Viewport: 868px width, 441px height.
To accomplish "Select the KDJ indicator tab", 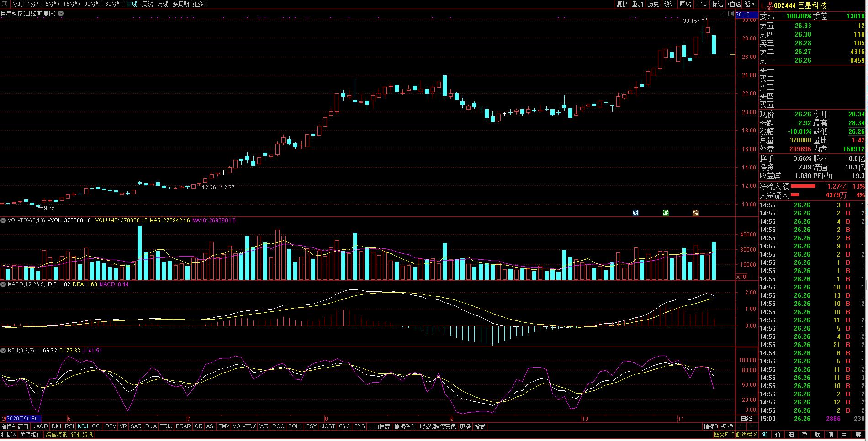I will pos(83,426).
